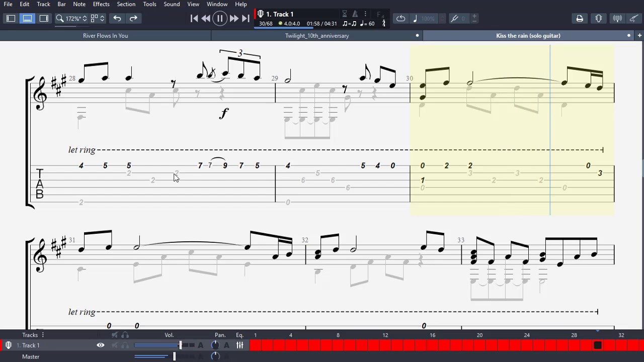
Task: Adjust the relative speed stepper arrows
Action: click(442, 19)
